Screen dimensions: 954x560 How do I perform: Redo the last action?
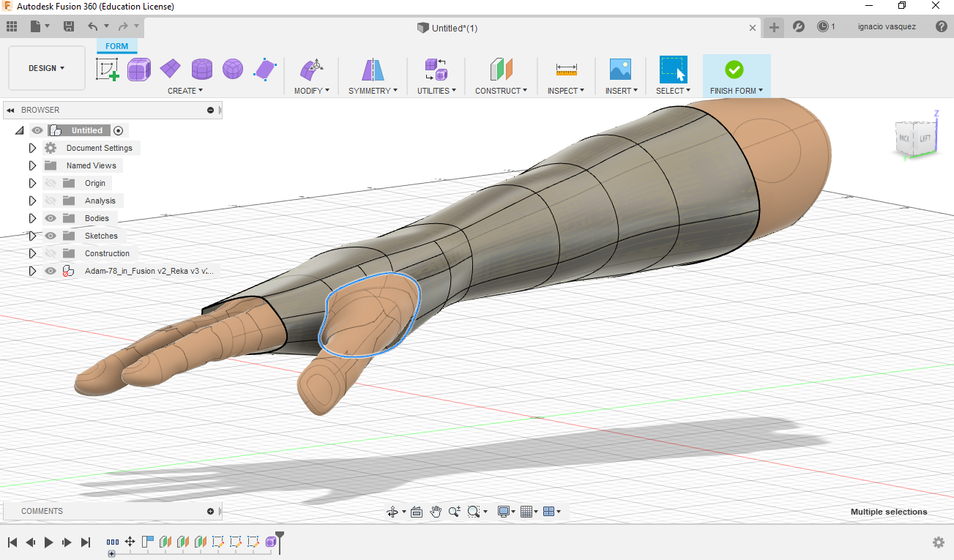(x=123, y=26)
